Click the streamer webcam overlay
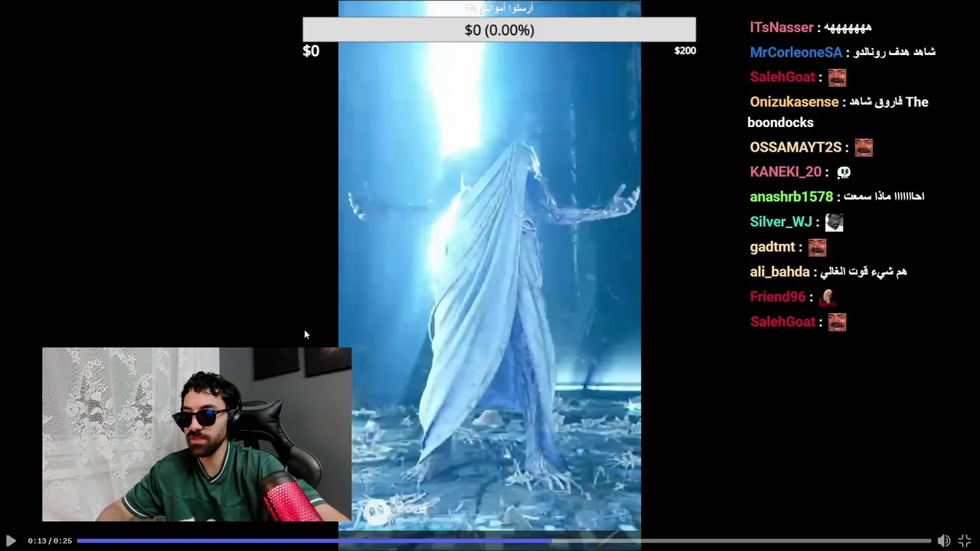This screenshot has height=551, width=980. (197, 435)
